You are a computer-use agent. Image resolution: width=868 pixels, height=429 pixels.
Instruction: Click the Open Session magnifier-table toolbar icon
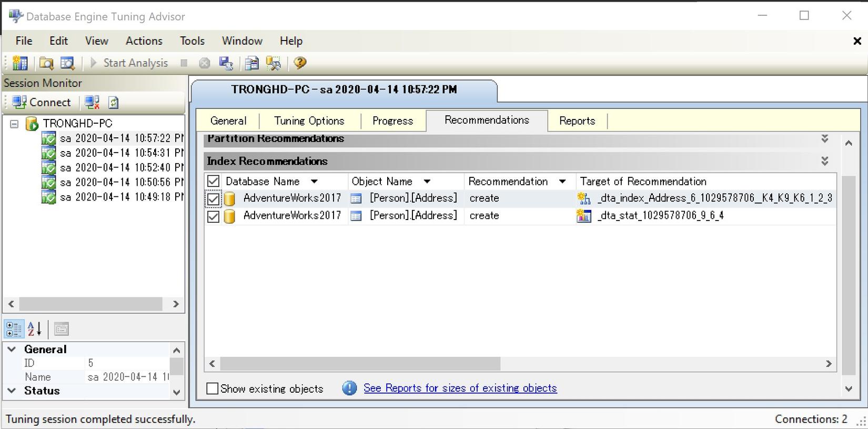tap(68, 63)
